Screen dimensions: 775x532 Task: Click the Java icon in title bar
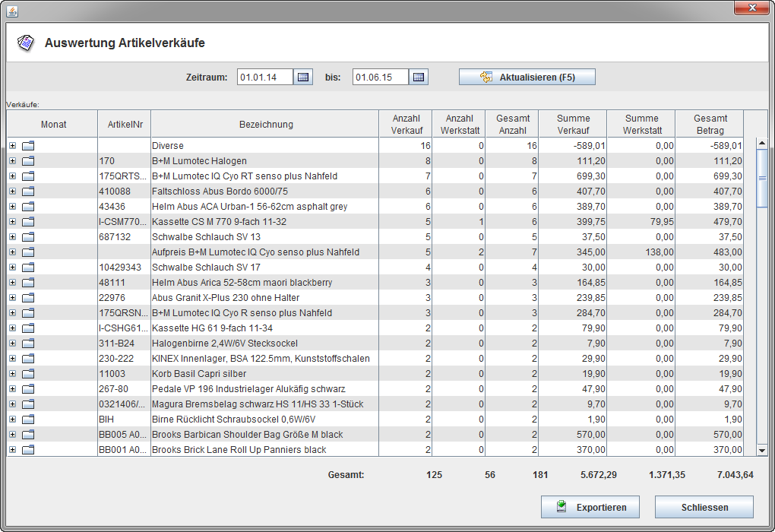[12, 10]
